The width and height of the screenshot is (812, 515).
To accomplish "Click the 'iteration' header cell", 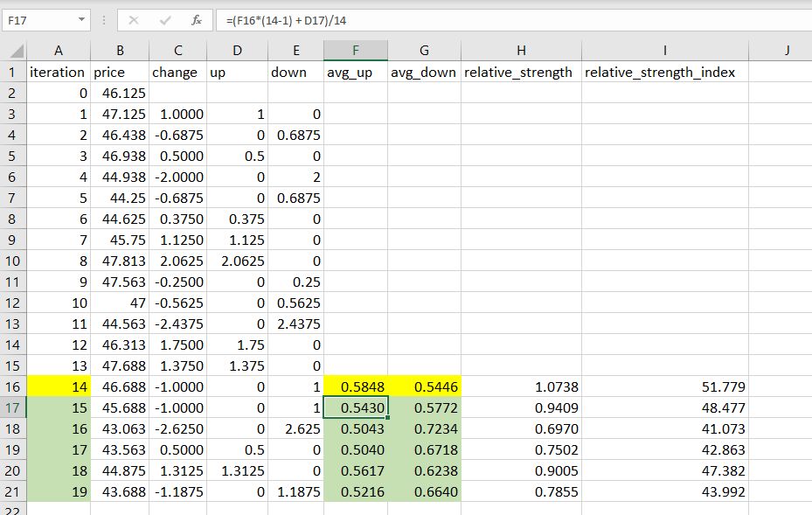I will point(59,72).
